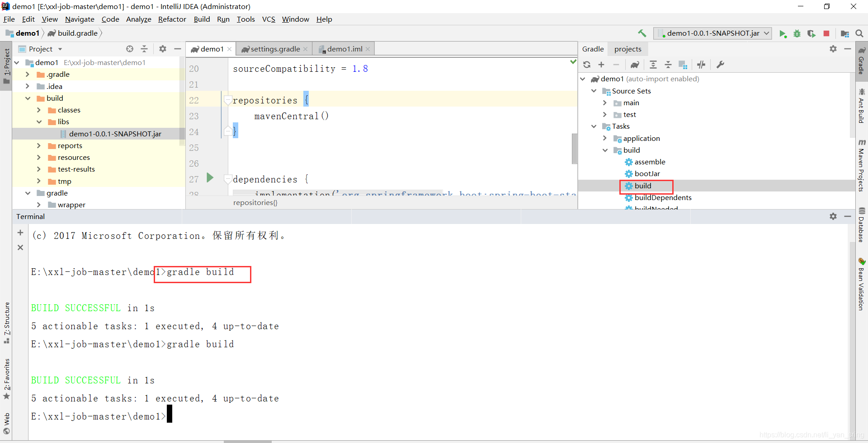Toggle dependency source sets display in the Gradle panel
Viewport: 868px width, 443px height.
click(683, 65)
